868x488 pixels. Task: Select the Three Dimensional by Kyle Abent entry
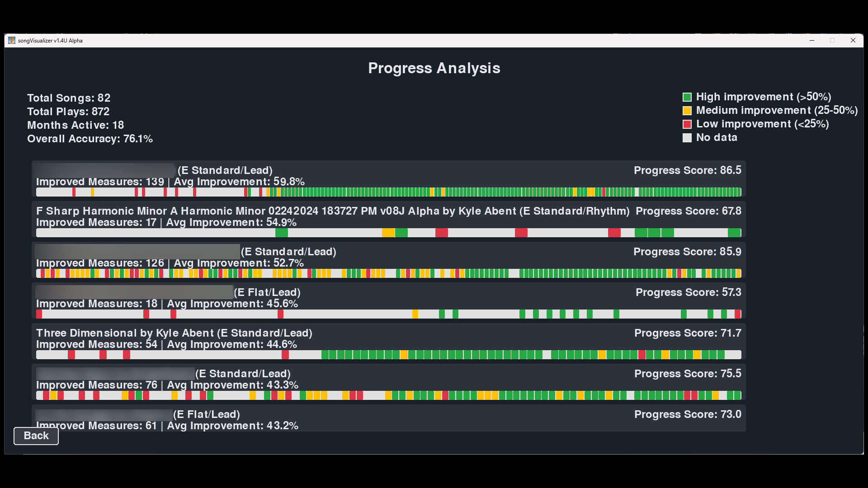tap(174, 333)
